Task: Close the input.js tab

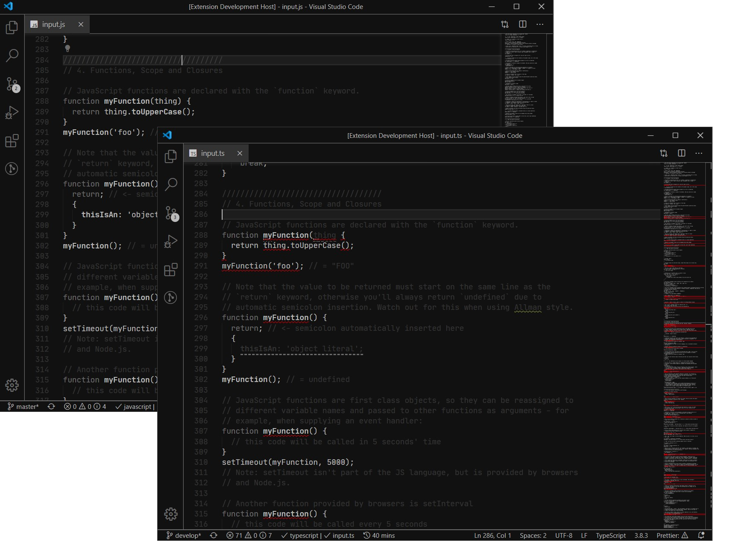Action: coord(81,24)
